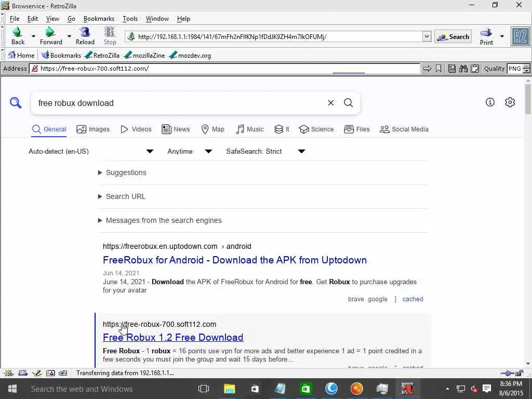This screenshot has width=532, height=399.
Task: Switch to the Images tab
Action: click(x=93, y=129)
